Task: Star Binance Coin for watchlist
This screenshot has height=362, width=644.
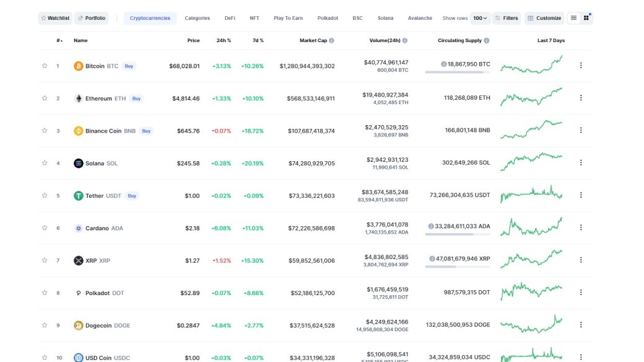Action: pyautogui.click(x=45, y=131)
